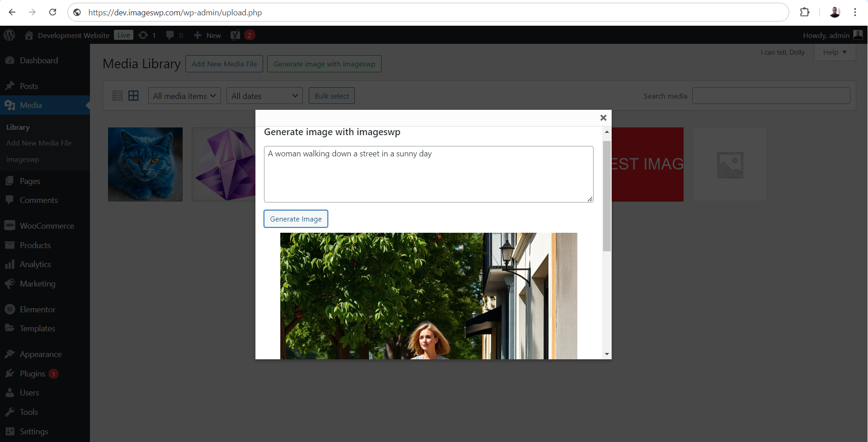
Task: Click the admin avatar next to Howdy
Action: click(x=858, y=35)
